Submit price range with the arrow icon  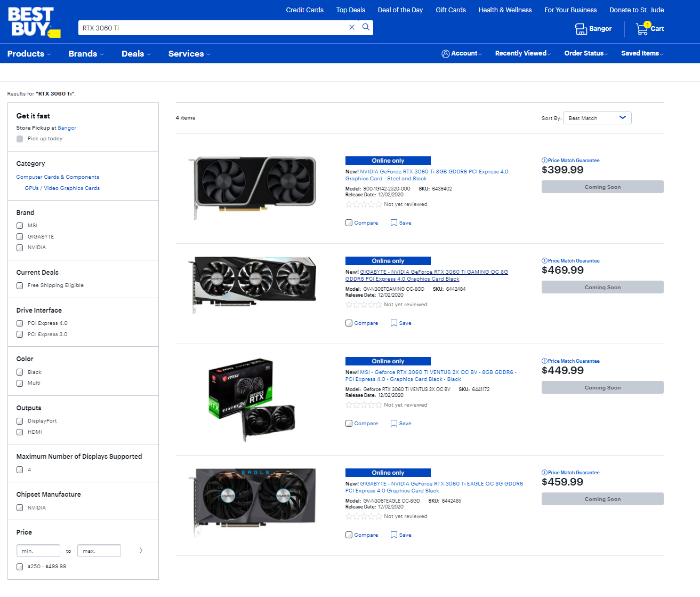click(x=141, y=551)
